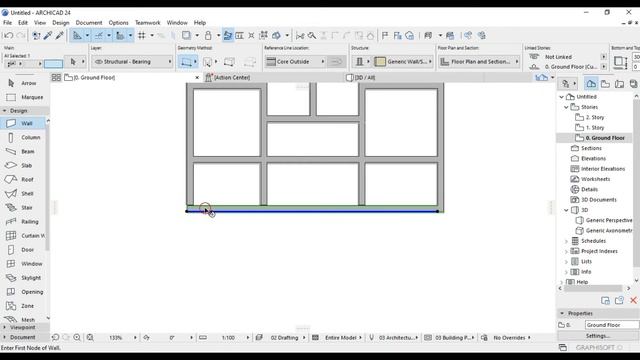Open the Document menu
640x360 pixels.
pyautogui.click(x=89, y=23)
